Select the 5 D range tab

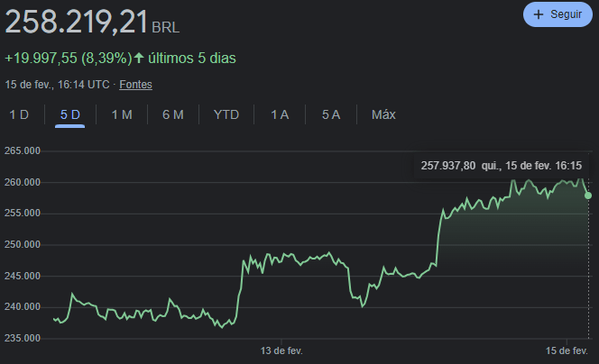[70, 114]
